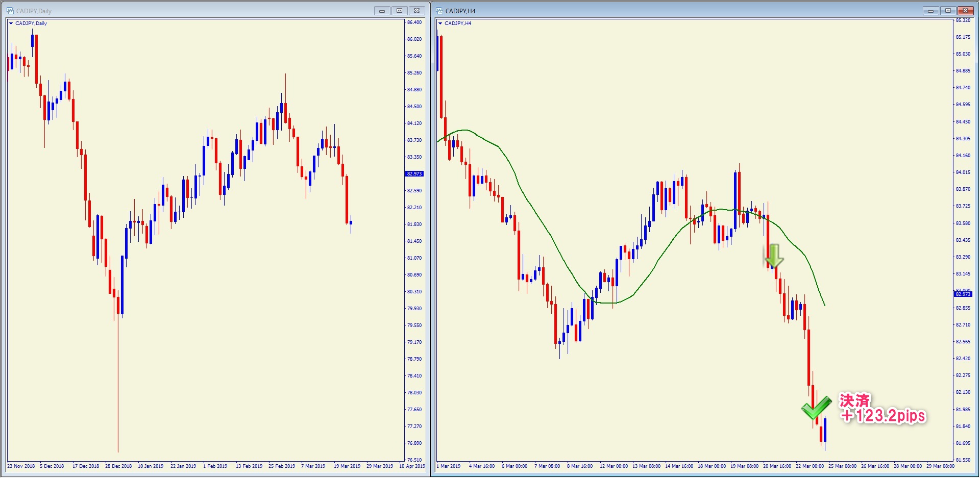This screenshot has width=980, height=478.
Task: Click the 76.890 price label on the Daily axis
Action: click(414, 443)
